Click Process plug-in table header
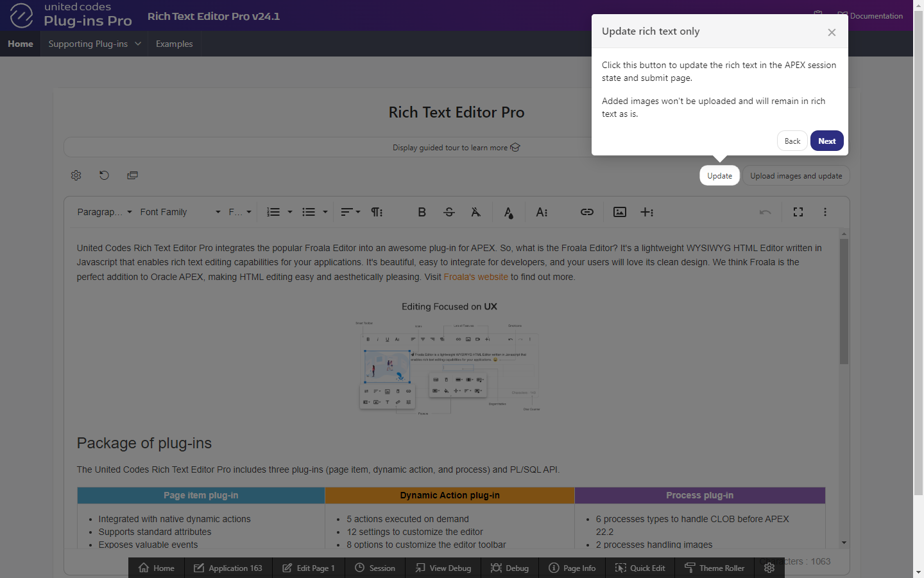 coord(699,495)
